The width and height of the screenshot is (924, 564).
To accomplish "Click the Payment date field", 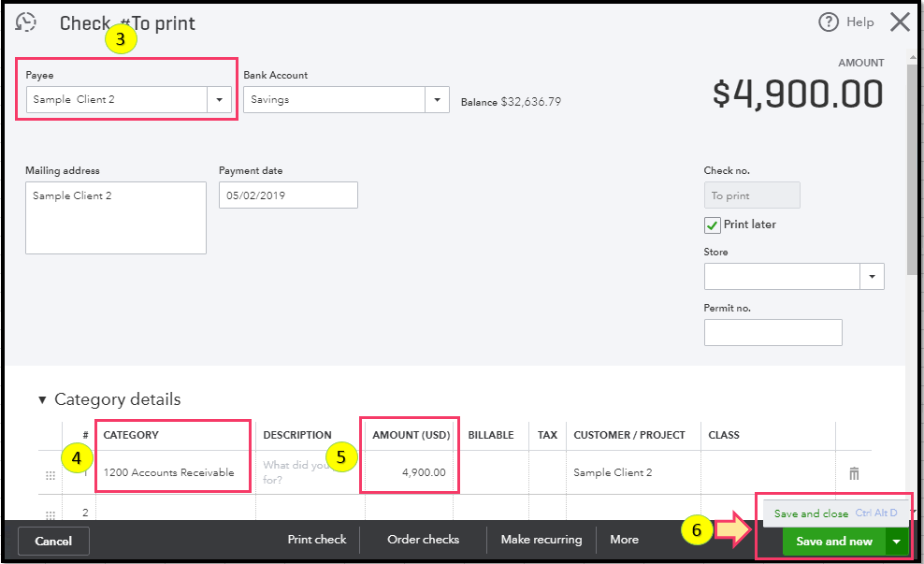I will (x=288, y=195).
